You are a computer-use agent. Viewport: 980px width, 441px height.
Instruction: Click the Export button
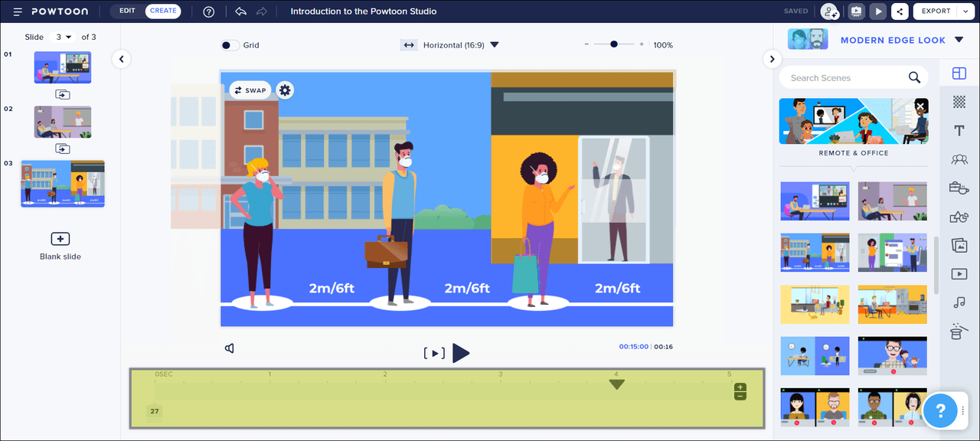(936, 11)
